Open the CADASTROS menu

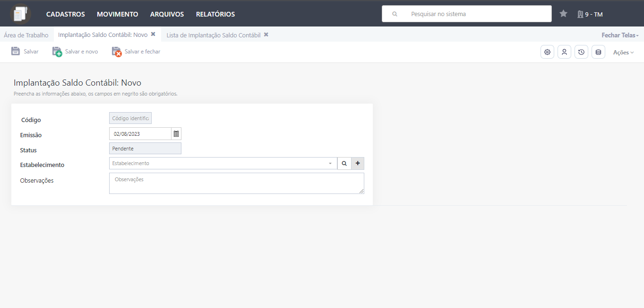66,14
